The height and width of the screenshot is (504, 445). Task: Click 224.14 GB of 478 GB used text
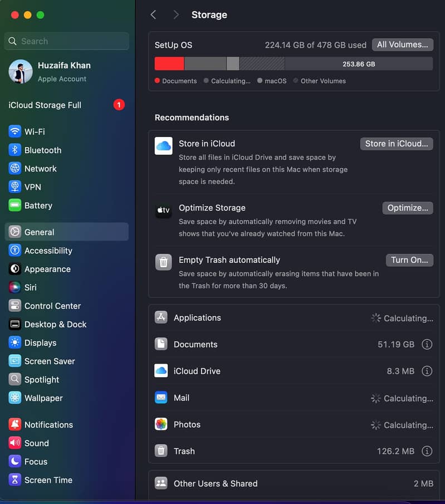(315, 45)
